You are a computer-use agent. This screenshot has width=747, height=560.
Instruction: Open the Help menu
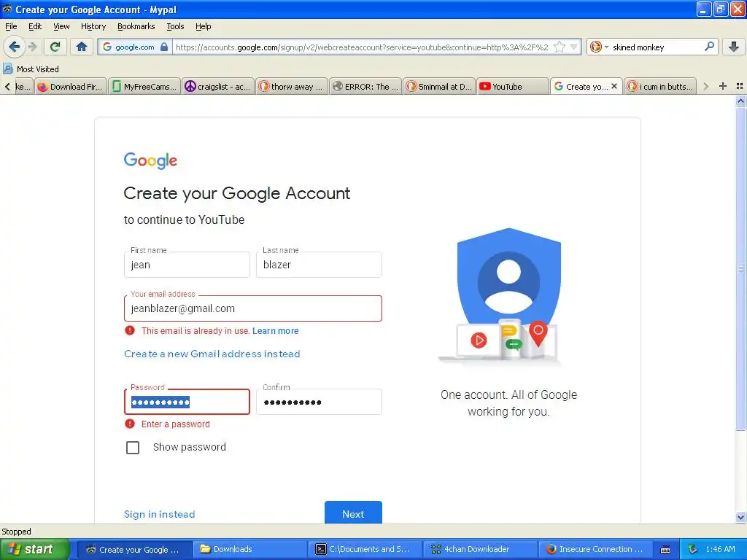point(203,26)
